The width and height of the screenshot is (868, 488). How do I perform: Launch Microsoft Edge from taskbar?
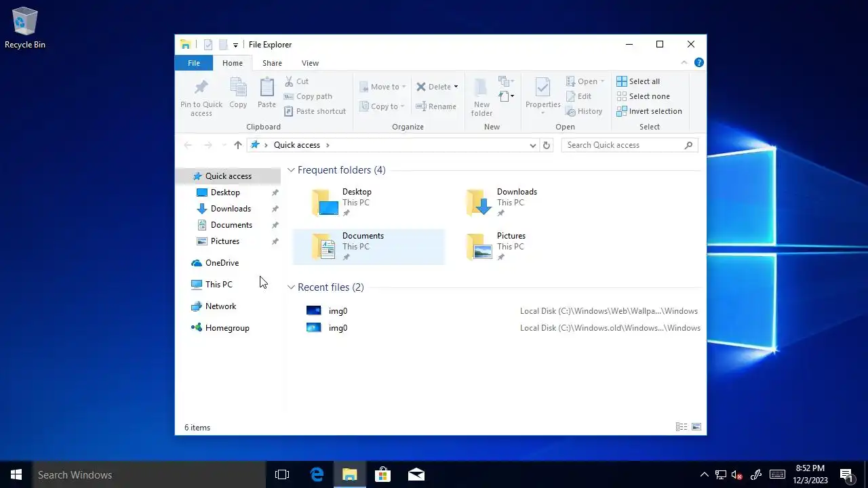click(x=317, y=474)
